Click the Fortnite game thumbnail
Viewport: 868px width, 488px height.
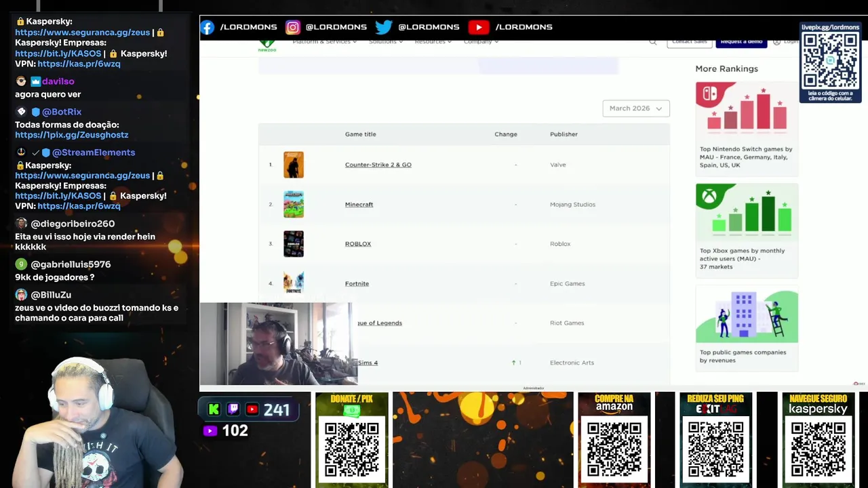tap(294, 283)
